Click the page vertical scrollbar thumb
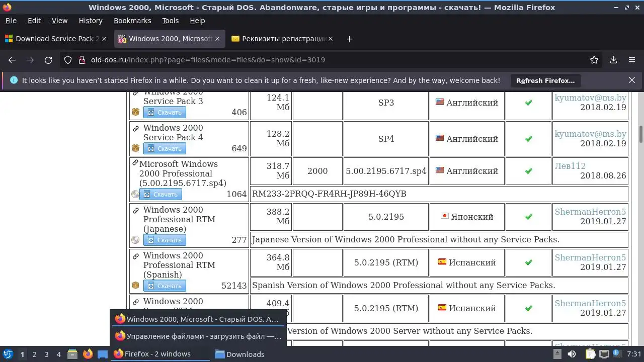Viewport: 644px width, 362px height. pos(641,134)
